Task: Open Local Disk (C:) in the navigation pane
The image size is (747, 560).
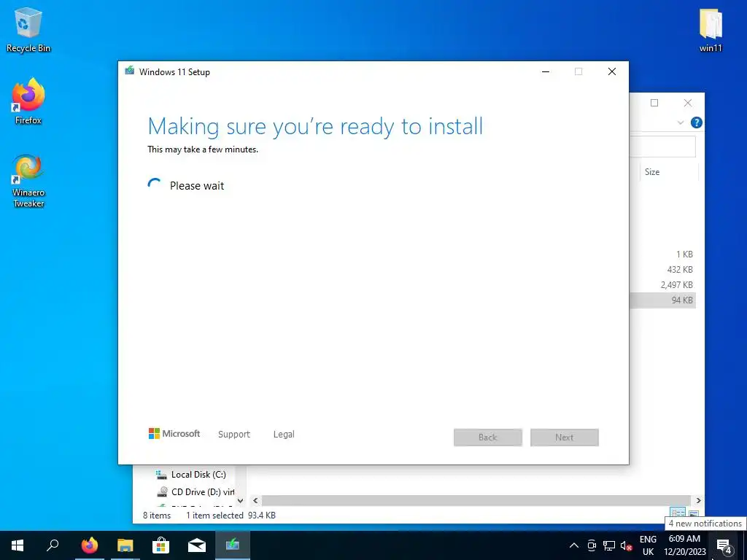Action: (191, 474)
